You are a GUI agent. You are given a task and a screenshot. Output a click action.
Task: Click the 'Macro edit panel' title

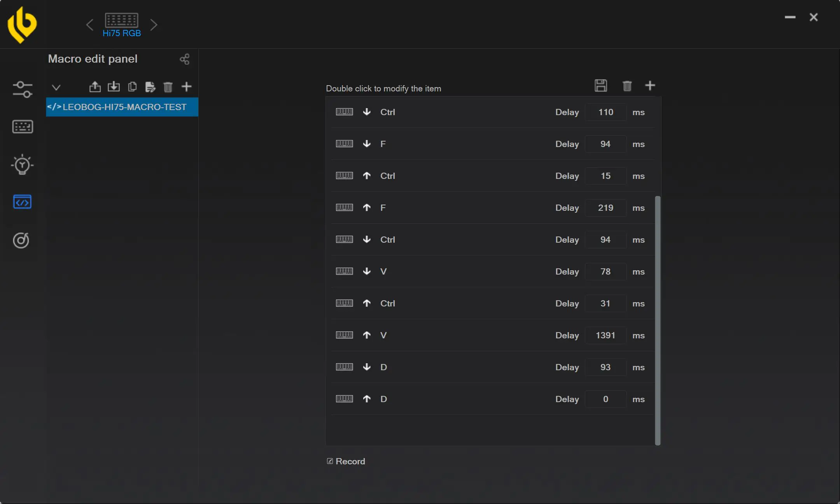click(x=93, y=59)
